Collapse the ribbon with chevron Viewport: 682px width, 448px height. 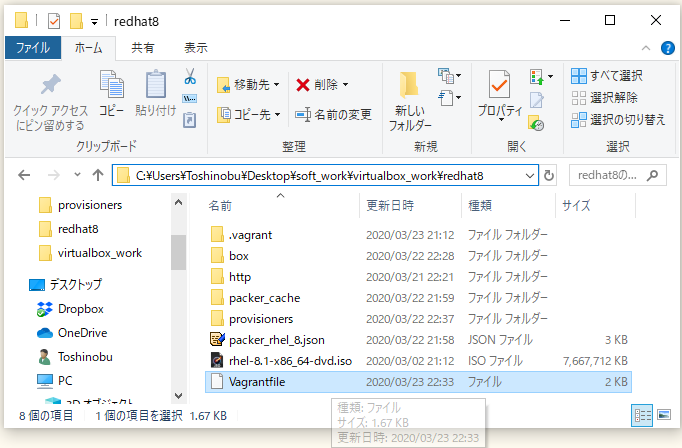click(x=646, y=48)
